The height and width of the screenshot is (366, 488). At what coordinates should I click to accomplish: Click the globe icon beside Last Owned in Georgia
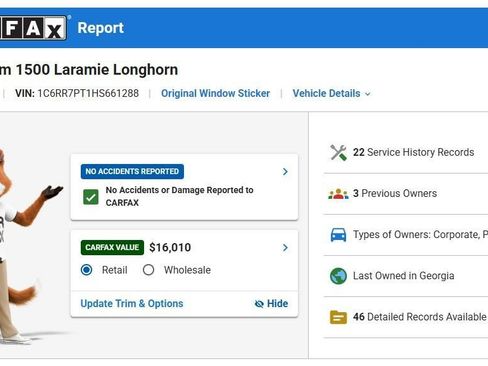pos(338,276)
